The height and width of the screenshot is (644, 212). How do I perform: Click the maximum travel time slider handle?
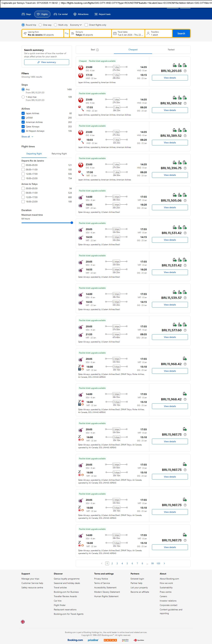72,223
